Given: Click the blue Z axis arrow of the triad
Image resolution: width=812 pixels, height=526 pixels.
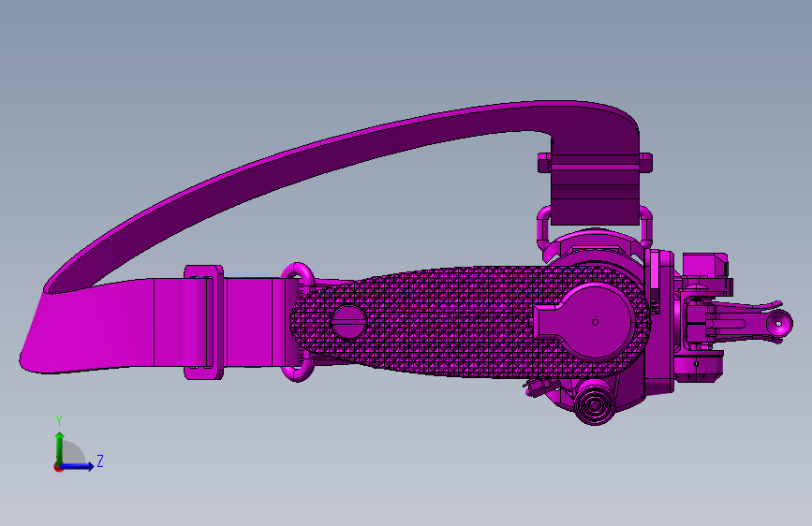Looking at the screenshot, I should 78,466.
